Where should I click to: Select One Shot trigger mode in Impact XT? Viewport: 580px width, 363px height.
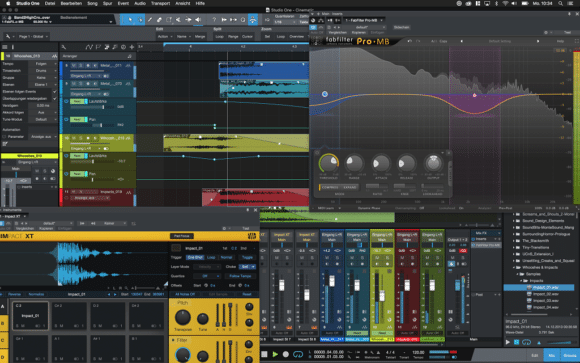coord(195,257)
